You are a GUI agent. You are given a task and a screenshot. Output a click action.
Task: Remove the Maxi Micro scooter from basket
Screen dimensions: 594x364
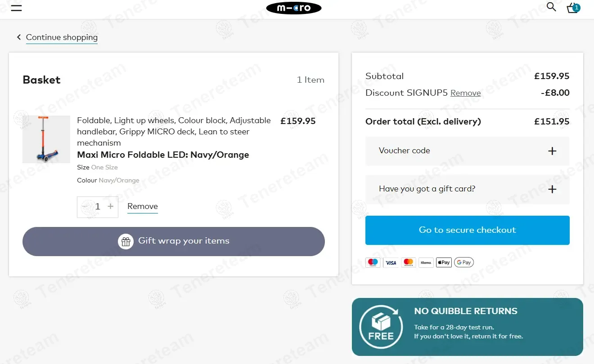click(142, 206)
